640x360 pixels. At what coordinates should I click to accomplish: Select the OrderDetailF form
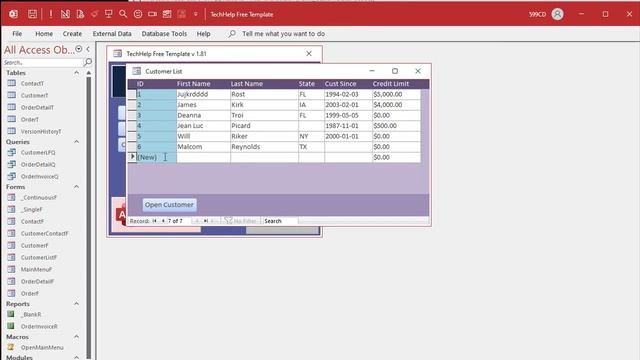tap(37, 282)
